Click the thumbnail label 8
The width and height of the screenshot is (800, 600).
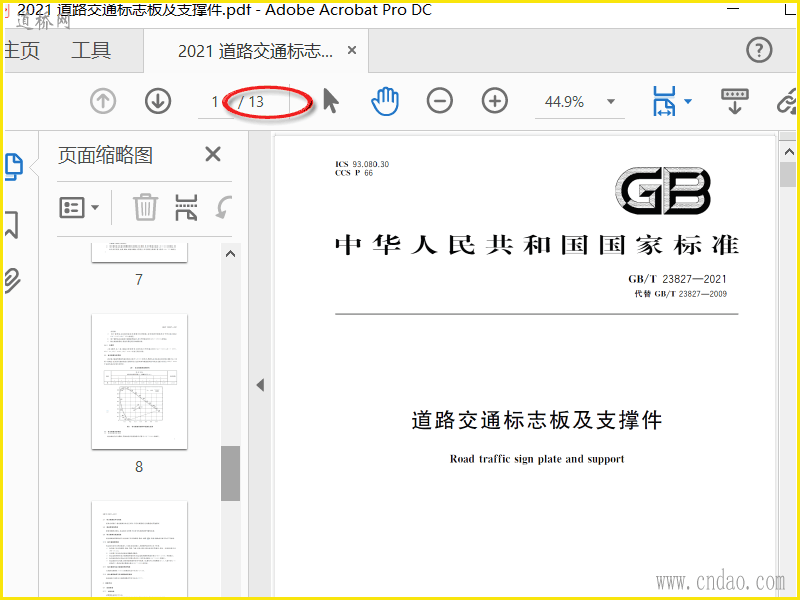click(x=139, y=466)
